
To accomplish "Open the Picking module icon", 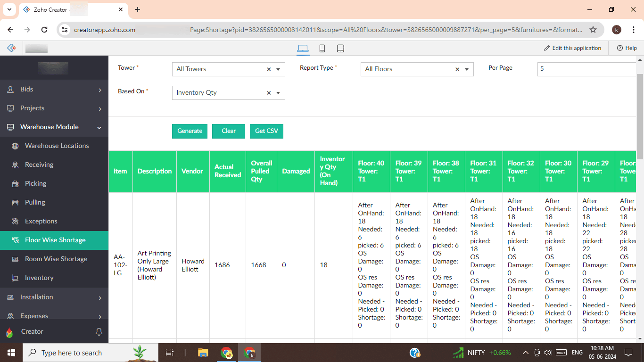I will click(x=16, y=183).
